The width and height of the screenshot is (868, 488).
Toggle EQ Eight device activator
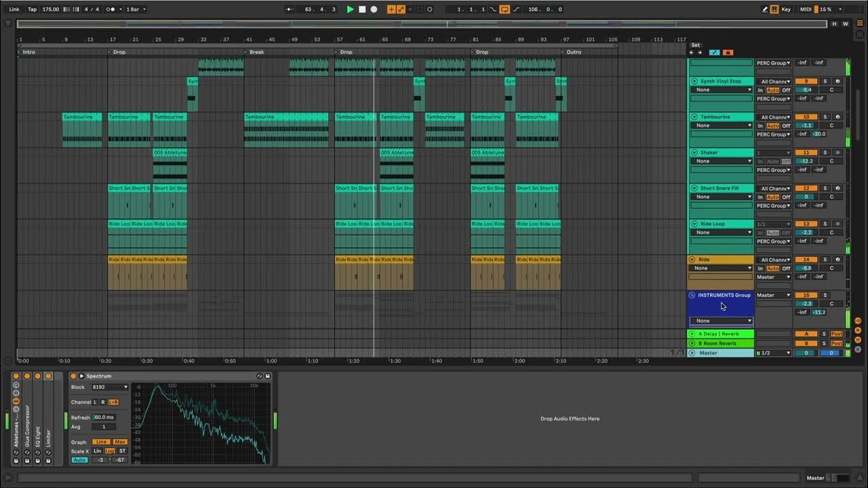[37, 376]
